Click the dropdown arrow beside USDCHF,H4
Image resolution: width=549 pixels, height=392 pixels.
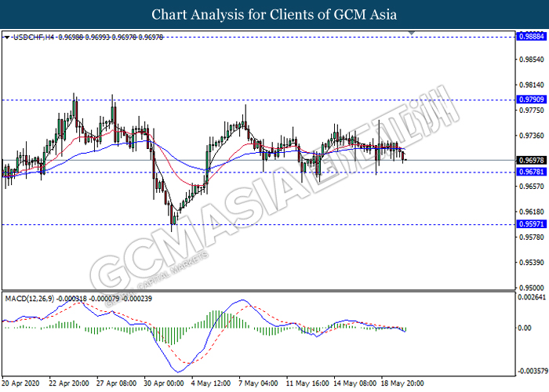pyautogui.click(x=7, y=37)
